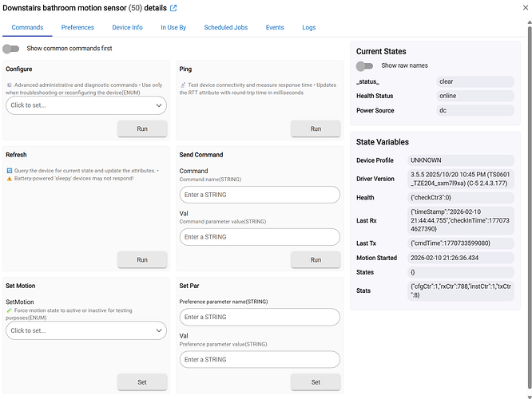Open the Device Info tab
Viewport: 532px width, 399px height.
(x=127, y=27)
